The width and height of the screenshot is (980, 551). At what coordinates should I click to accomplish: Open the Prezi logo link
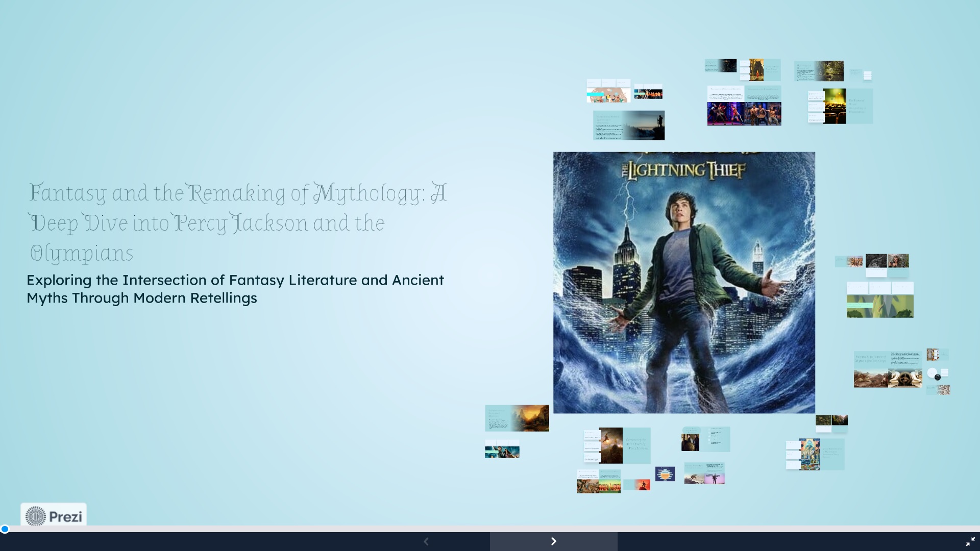(54, 516)
